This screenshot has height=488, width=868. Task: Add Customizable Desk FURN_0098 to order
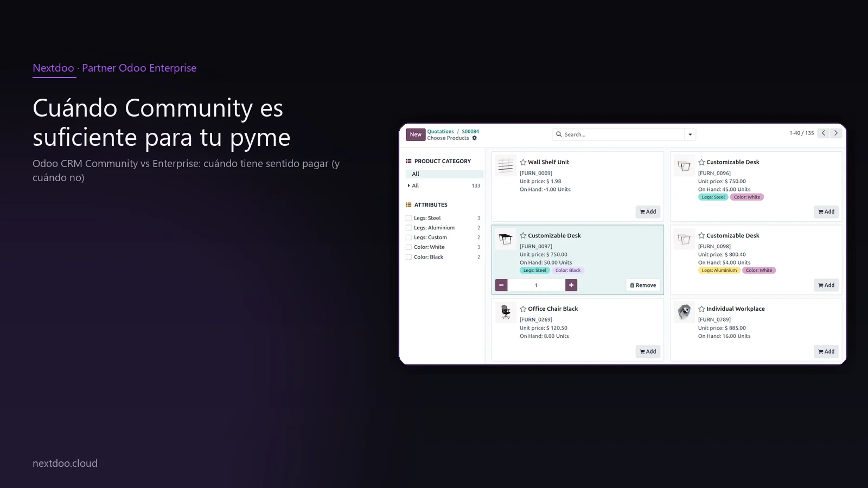(x=826, y=285)
